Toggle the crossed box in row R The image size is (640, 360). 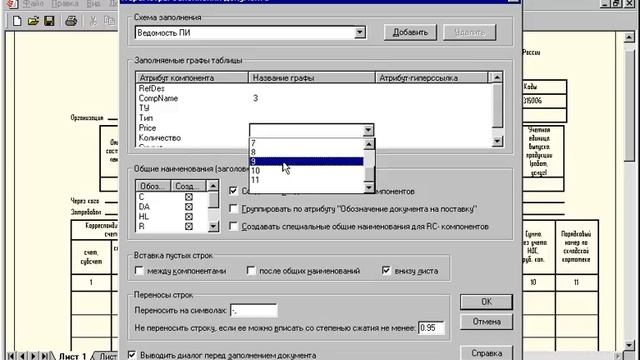click(189, 226)
